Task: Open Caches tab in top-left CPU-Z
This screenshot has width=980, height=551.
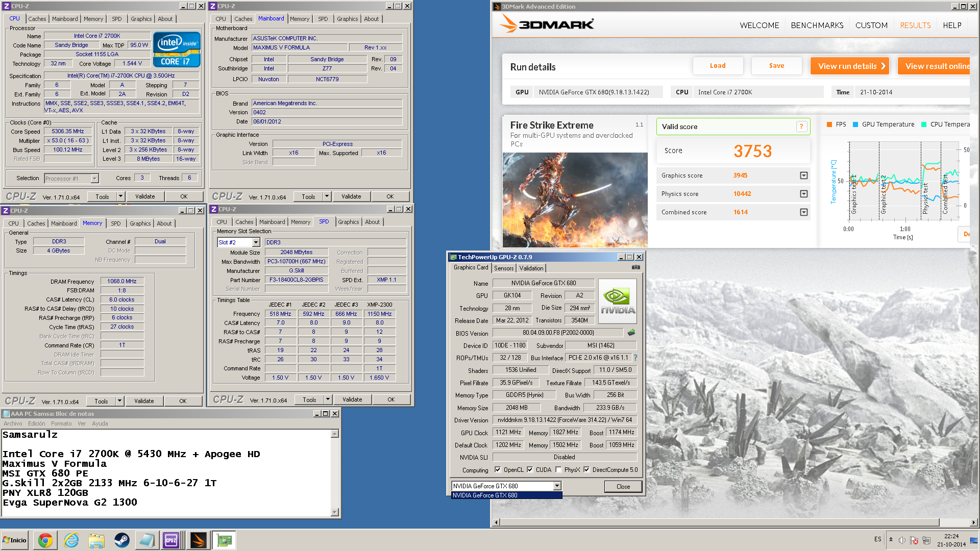Action: tap(37, 19)
